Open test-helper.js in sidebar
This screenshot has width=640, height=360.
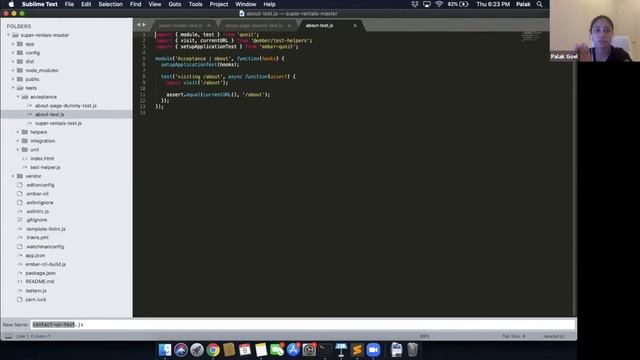[45, 167]
